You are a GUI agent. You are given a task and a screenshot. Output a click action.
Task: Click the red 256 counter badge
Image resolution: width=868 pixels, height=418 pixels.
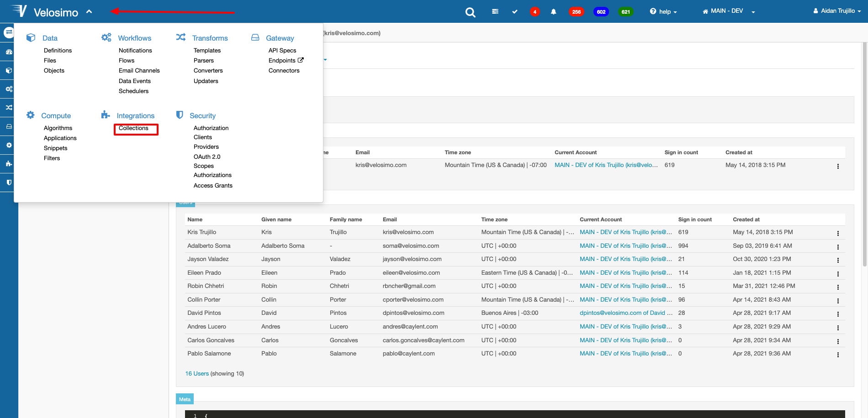[x=577, y=12]
